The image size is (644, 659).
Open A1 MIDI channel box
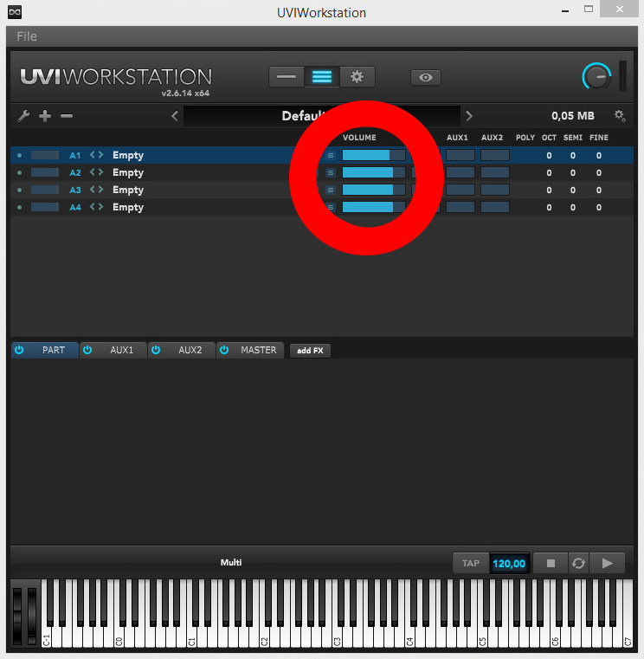45,155
